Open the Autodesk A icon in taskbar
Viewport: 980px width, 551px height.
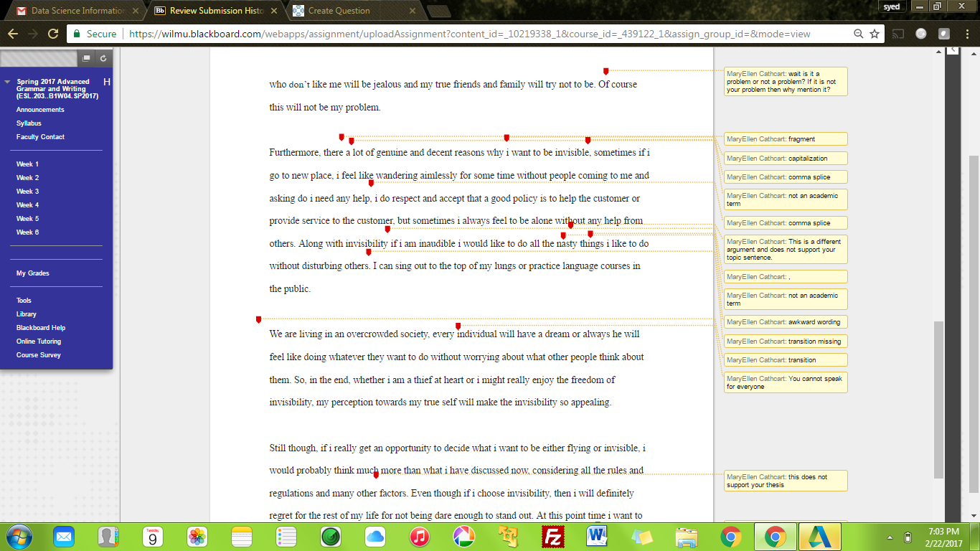[x=819, y=537]
